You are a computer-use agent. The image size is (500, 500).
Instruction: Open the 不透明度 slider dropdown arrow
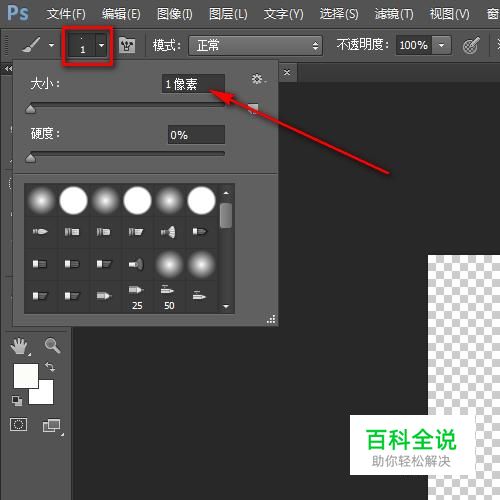coord(442,45)
